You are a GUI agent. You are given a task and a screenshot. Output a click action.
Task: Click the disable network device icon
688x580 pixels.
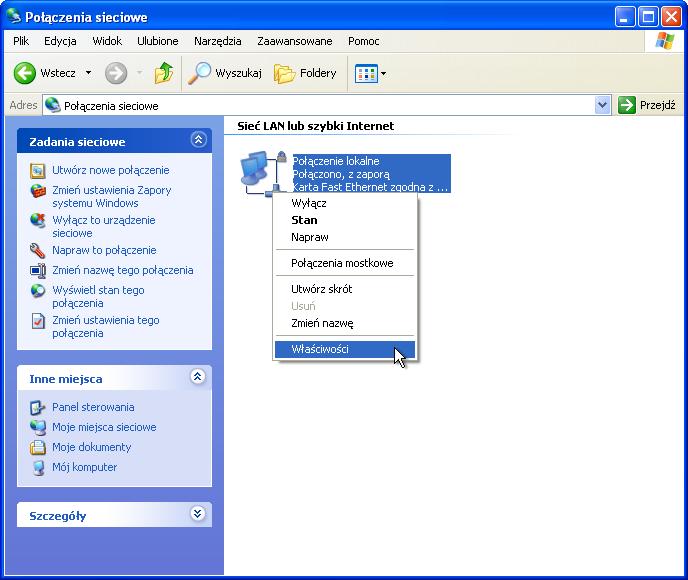pos(38,221)
